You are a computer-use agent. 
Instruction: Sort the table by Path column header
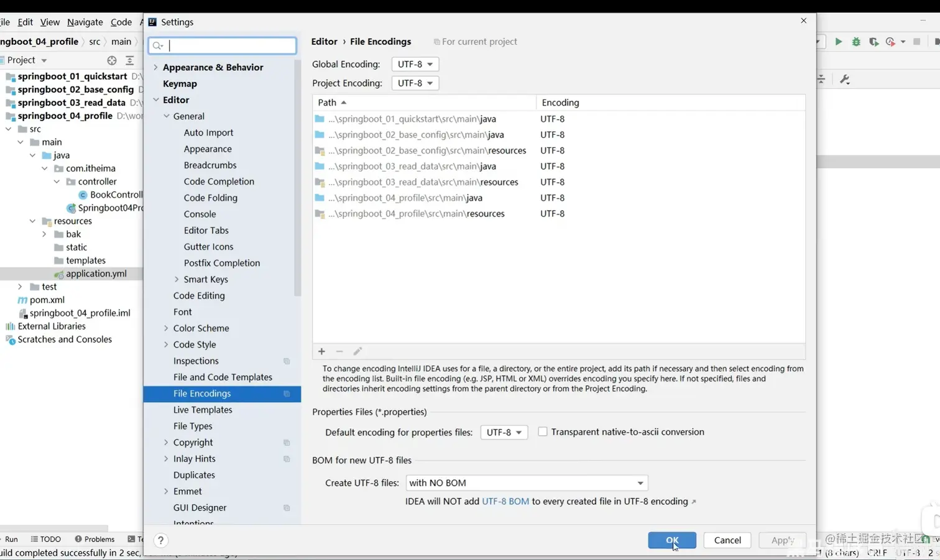tap(425, 103)
